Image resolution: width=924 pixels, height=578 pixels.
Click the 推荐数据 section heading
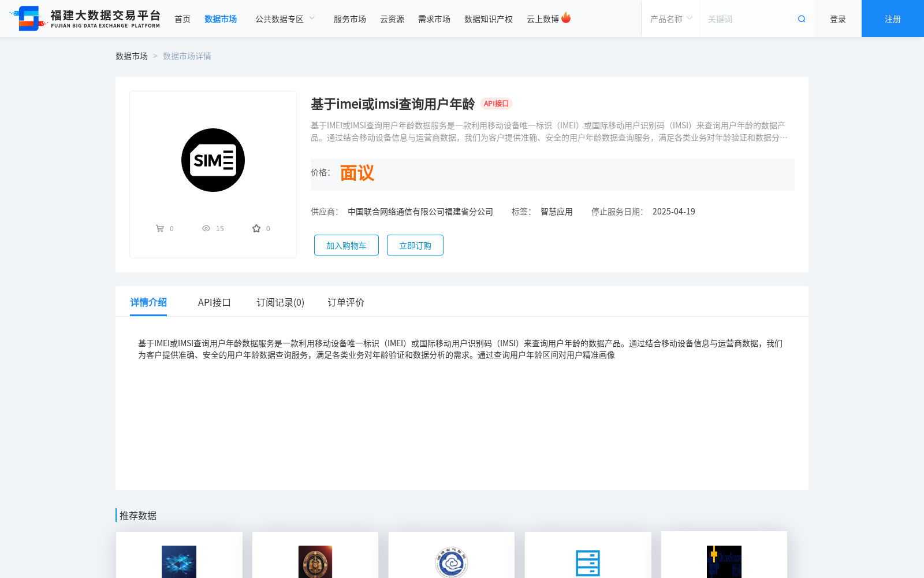138,516
